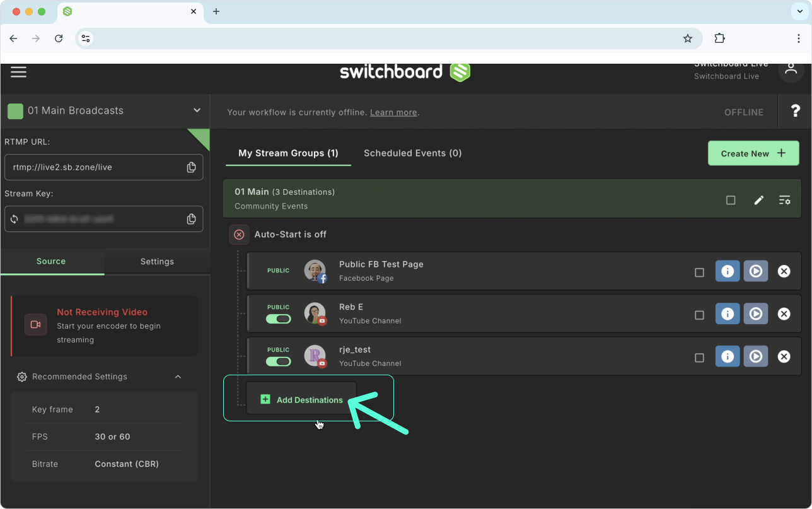Click the gear icon next to Recommended Settings
Viewport: 812px width, 509px height.
pos(22,377)
